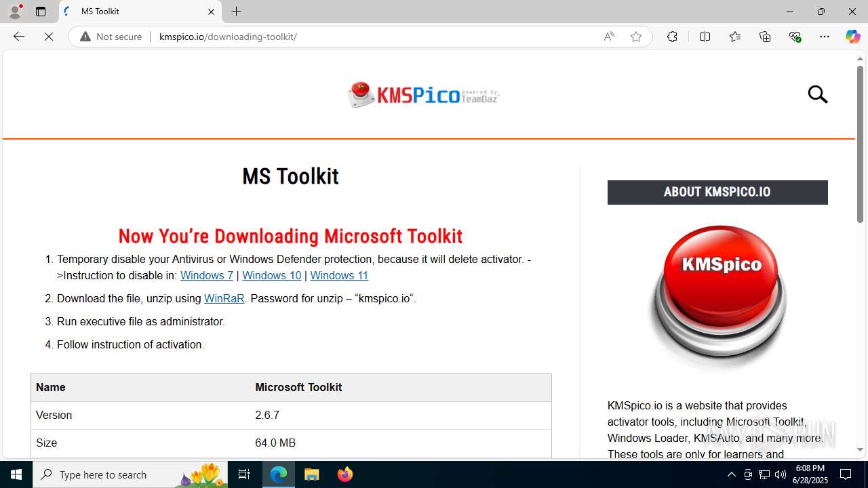Click the Version table row label
This screenshot has height=488, width=868.
click(54, 415)
